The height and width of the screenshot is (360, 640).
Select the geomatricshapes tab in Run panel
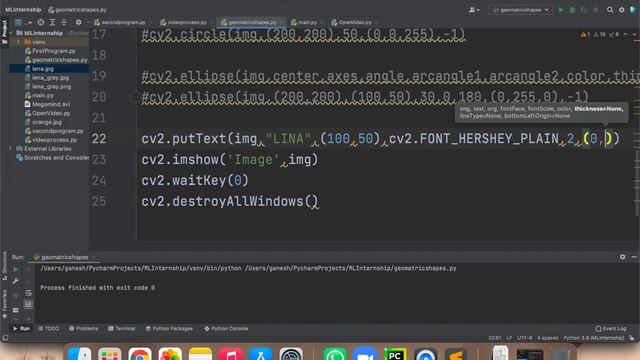(64, 257)
